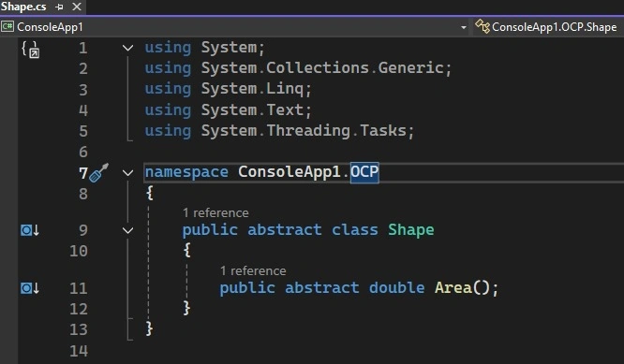Click the Shape class name
The image size is (624, 364).
(411, 229)
